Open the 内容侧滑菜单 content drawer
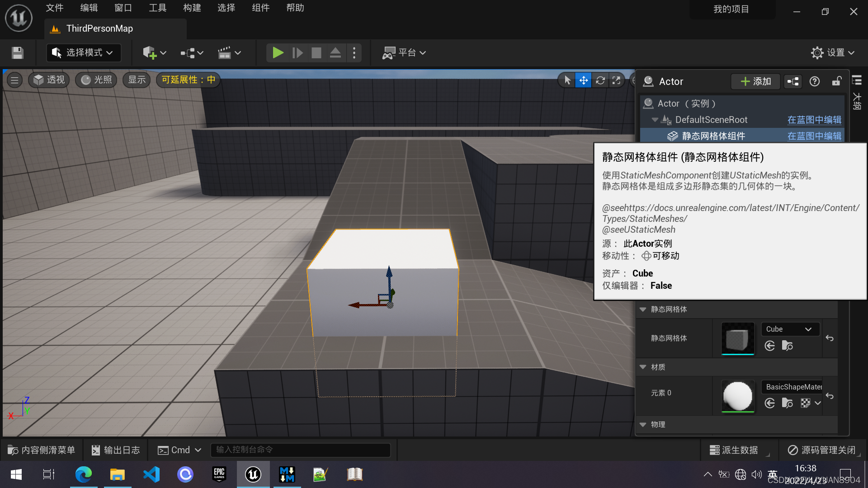This screenshot has width=868, height=488. pyautogui.click(x=42, y=450)
